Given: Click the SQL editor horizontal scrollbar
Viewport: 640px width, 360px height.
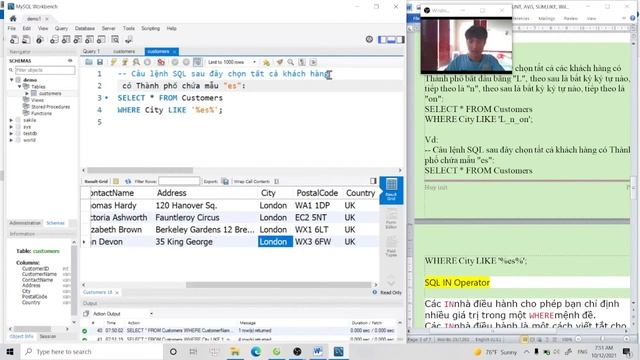Looking at the screenshot, I should point(140,170).
